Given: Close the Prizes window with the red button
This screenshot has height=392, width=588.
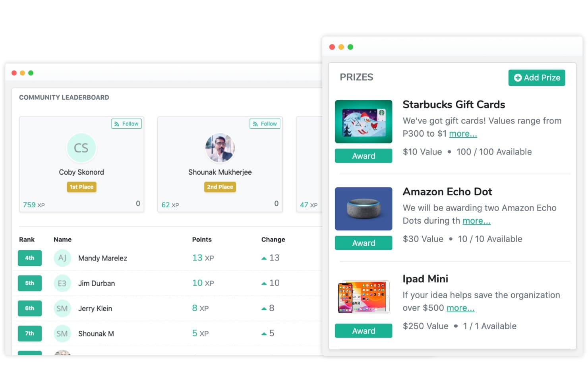Looking at the screenshot, I should pos(332,47).
